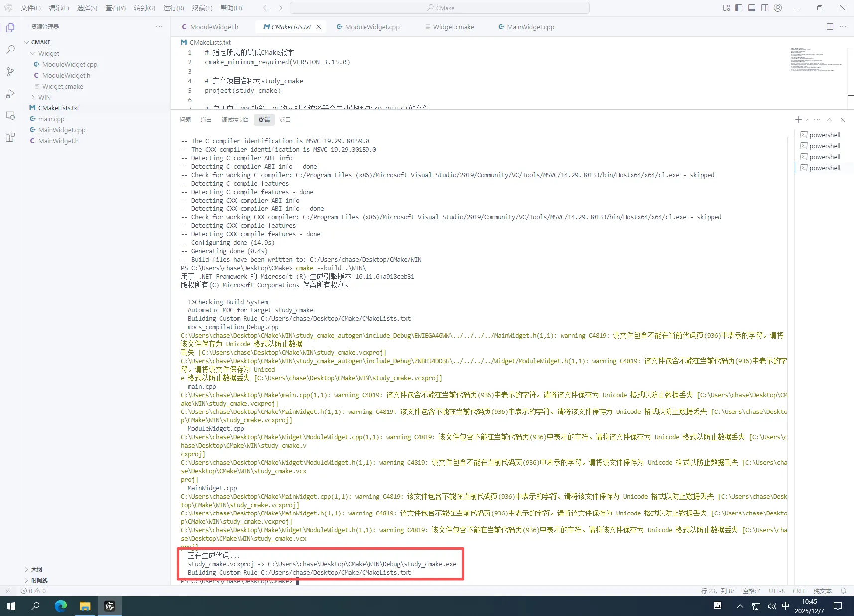Open MainWidget.h in the file tree
Viewport: 854px width, 616px height.
(96, 141)
